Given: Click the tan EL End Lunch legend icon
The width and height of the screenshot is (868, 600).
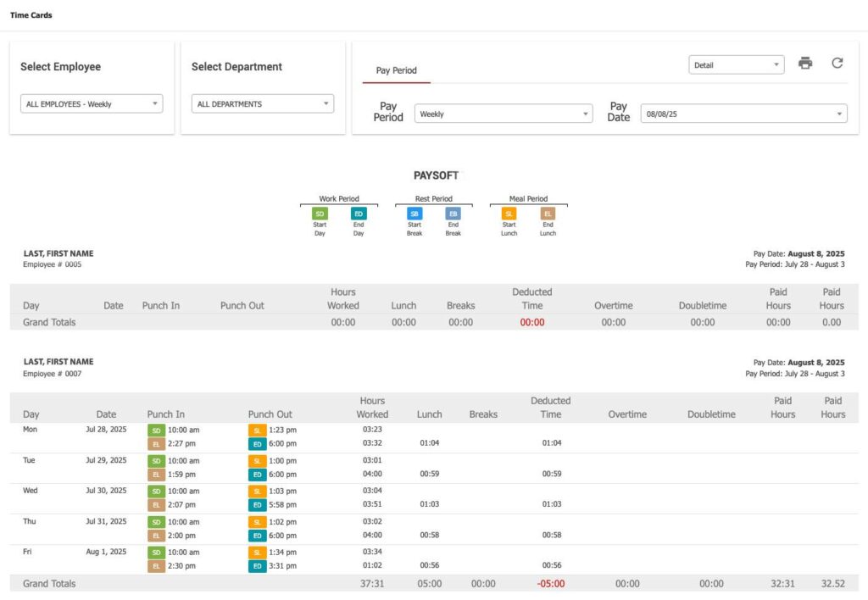Looking at the screenshot, I should tap(548, 214).
